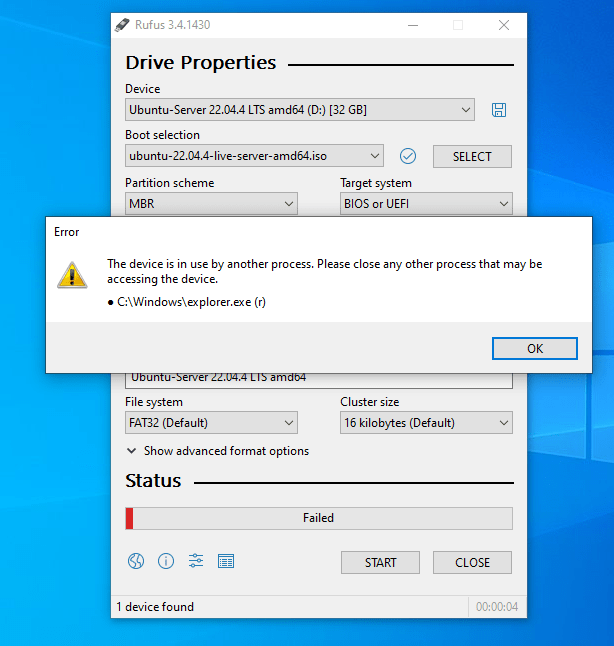Open the Partition scheme MBR dropdown
Viewport: 614px width, 646px height.
tap(211, 204)
